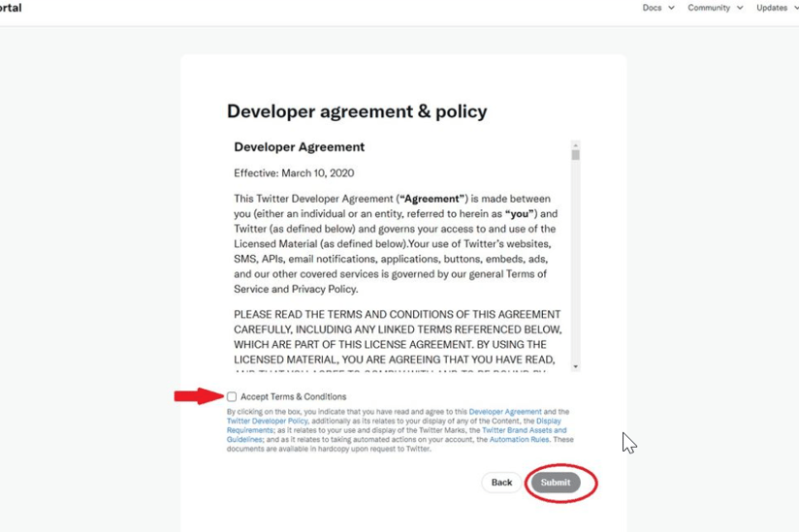The width and height of the screenshot is (799, 532).
Task: Click the Developer agreement & policy heading
Action: coord(357,111)
